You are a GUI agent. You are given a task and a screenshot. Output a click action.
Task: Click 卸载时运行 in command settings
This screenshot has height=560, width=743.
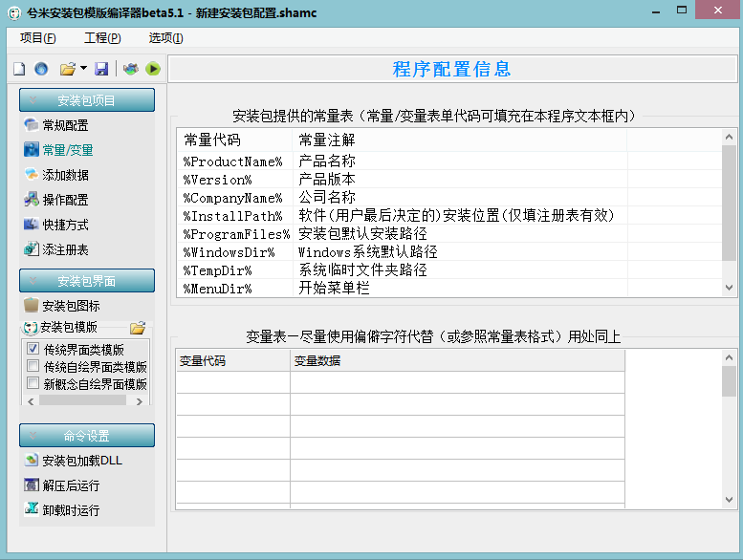click(71, 510)
